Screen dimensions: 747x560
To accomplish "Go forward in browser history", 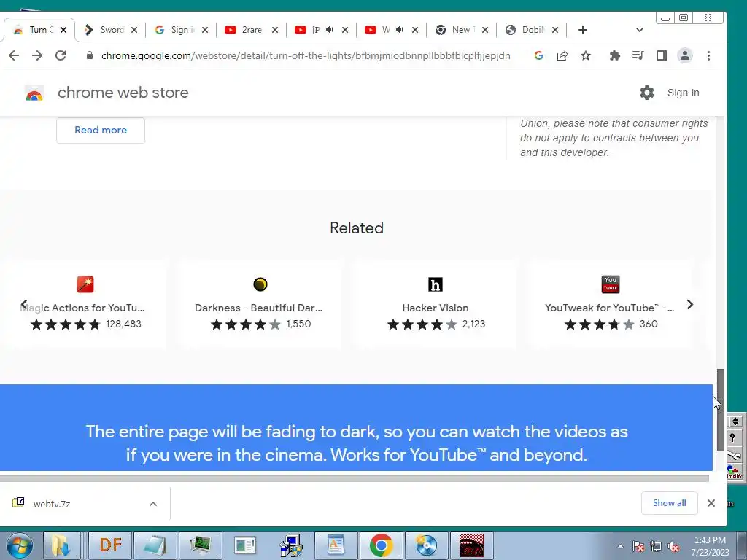I will (37, 55).
